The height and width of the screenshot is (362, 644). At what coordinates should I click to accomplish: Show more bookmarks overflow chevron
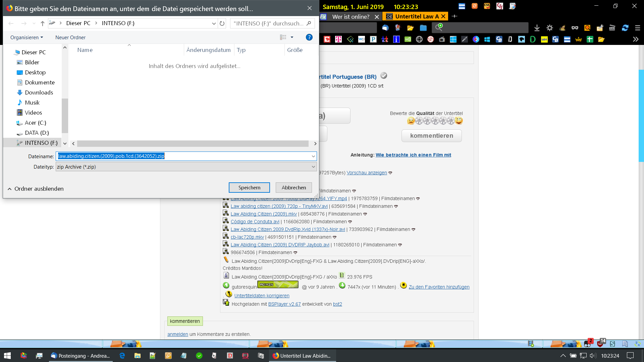[x=635, y=40]
